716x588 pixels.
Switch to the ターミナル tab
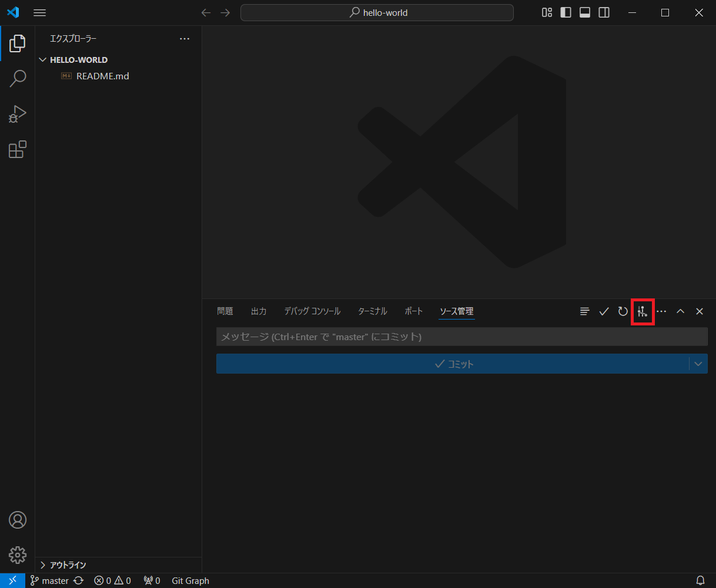(372, 311)
